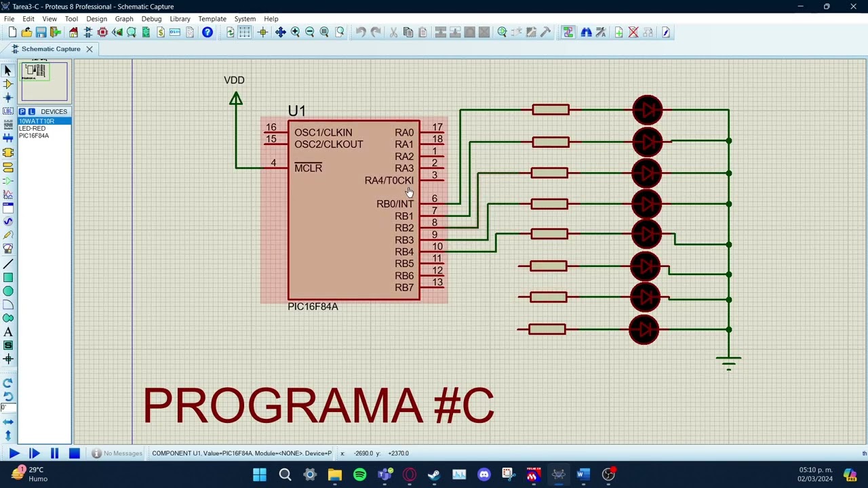Open Spotify from the taskbar

pyautogui.click(x=359, y=474)
